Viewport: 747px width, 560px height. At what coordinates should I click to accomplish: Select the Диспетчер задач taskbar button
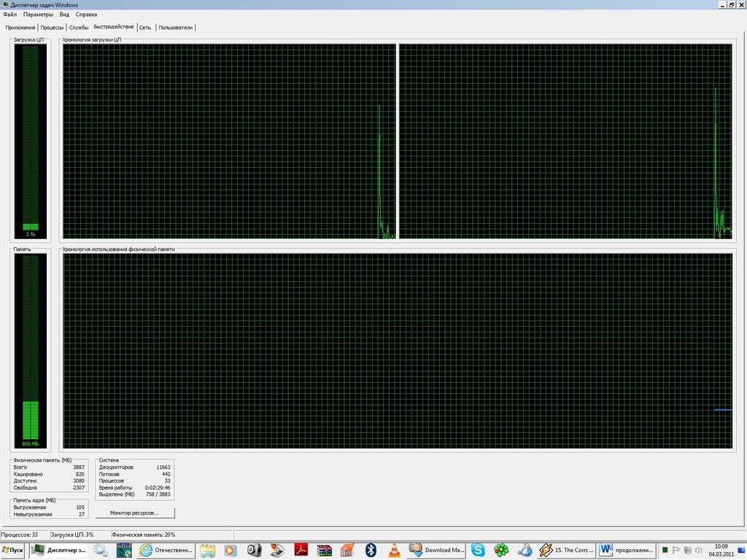pyautogui.click(x=58, y=550)
